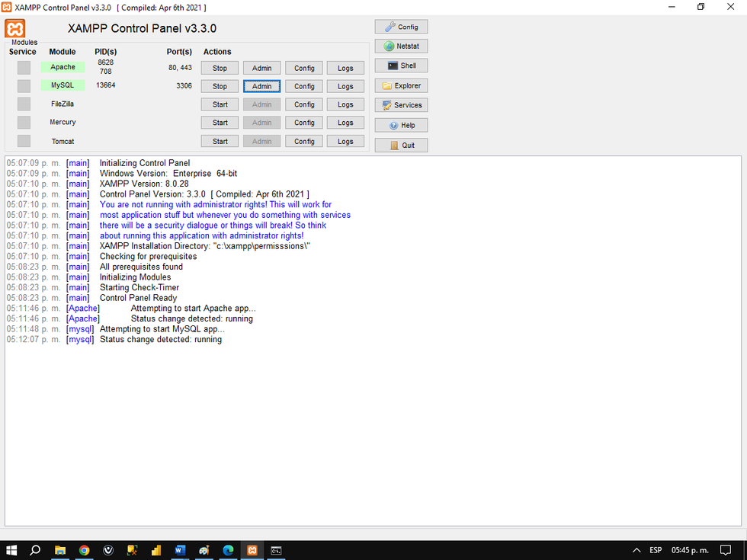Click log line 'Checking for prerequisites'
This screenshot has width=747, height=560.
tap(148, 256)
